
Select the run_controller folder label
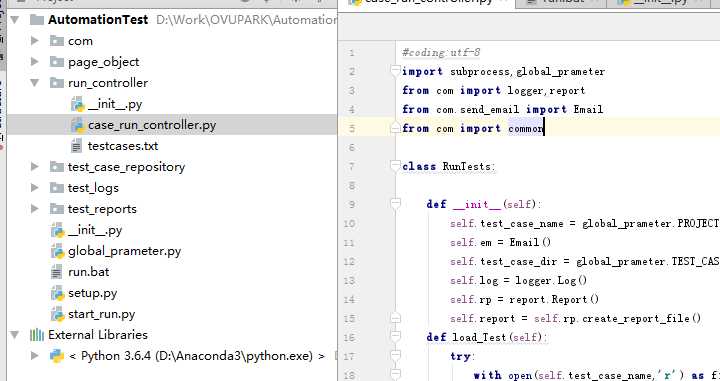(x=108, y=83)
